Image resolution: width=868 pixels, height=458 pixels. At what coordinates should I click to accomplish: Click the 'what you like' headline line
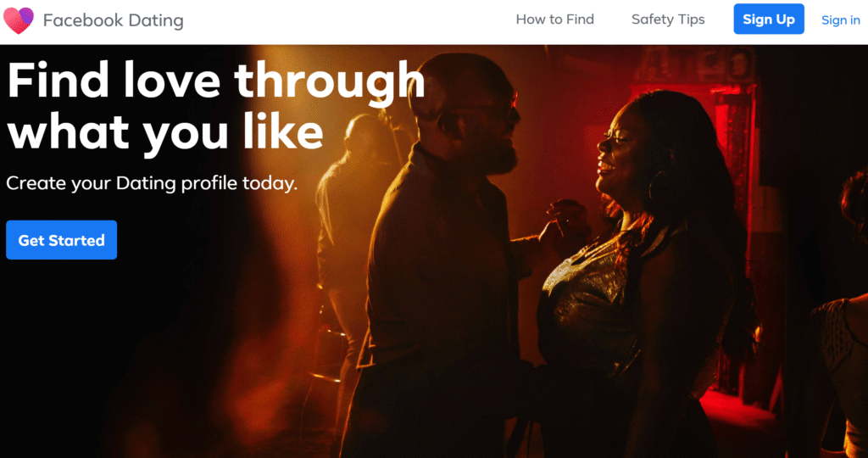[x=165, y=131]
